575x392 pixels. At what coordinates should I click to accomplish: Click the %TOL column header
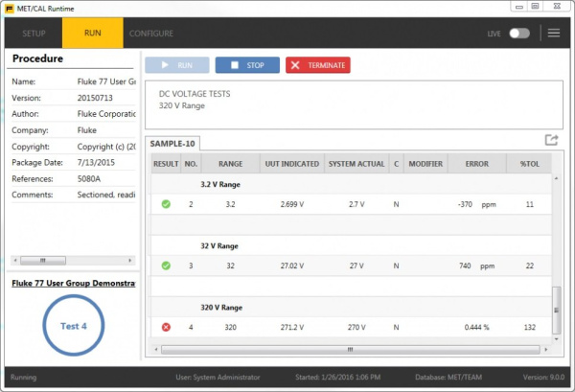(530, 164)
